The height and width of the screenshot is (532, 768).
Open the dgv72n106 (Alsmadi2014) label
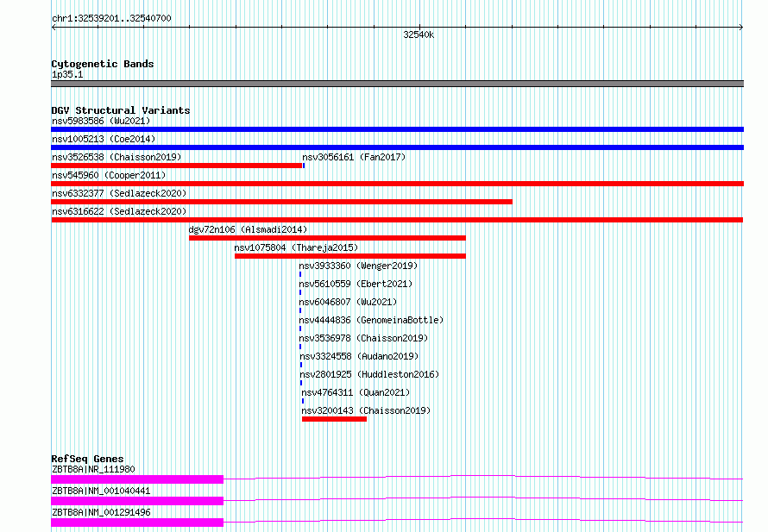(248, 229)
